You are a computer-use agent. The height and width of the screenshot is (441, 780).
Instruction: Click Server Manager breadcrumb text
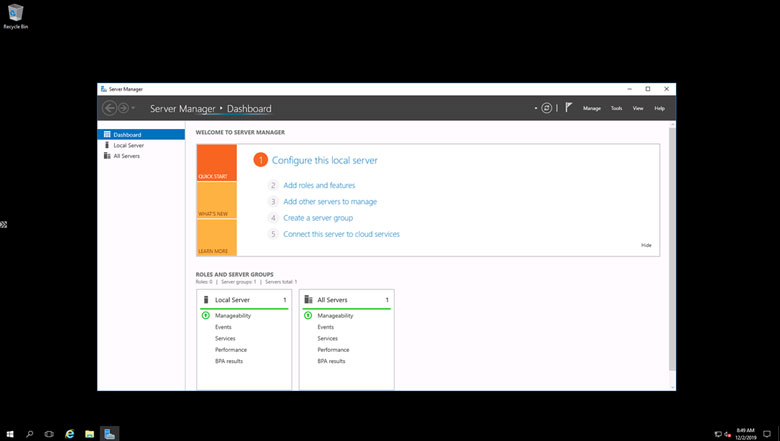183,108
